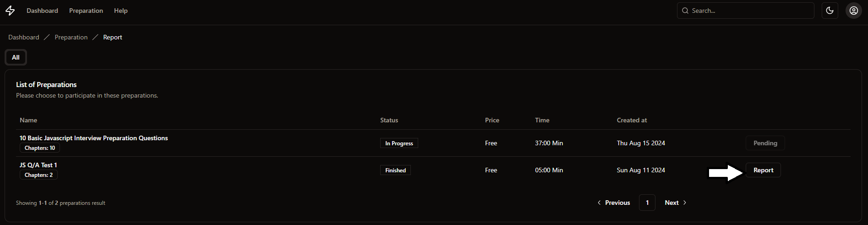This screenshot has width=868, height=225.
Task: Click the 10 Basic Javascript Interview Preparation row title
Action: click(x=93, y=138)
